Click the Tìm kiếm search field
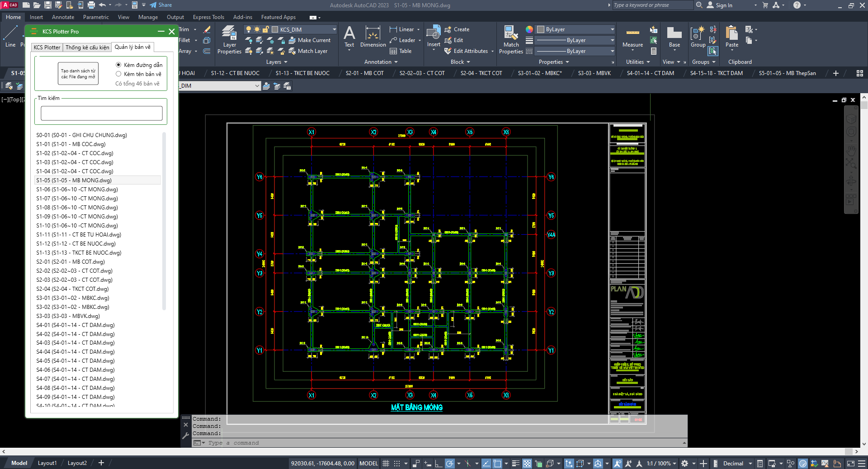This screenshot has width=868, height=469. 102,113
